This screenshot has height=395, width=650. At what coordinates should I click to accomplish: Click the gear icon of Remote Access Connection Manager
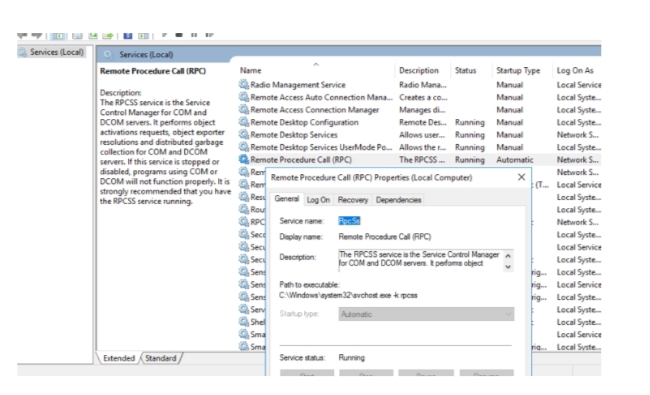click(x=244, y=109)
